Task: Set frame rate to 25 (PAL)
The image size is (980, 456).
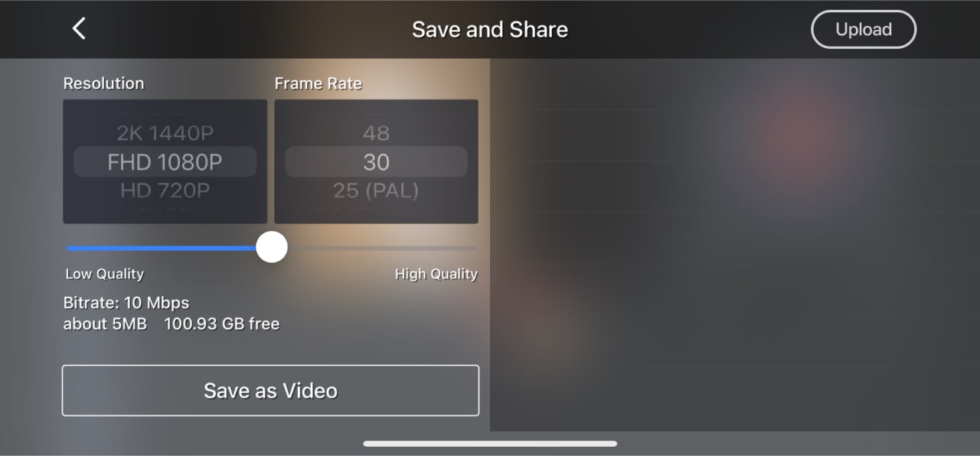Action: [376, 191]
